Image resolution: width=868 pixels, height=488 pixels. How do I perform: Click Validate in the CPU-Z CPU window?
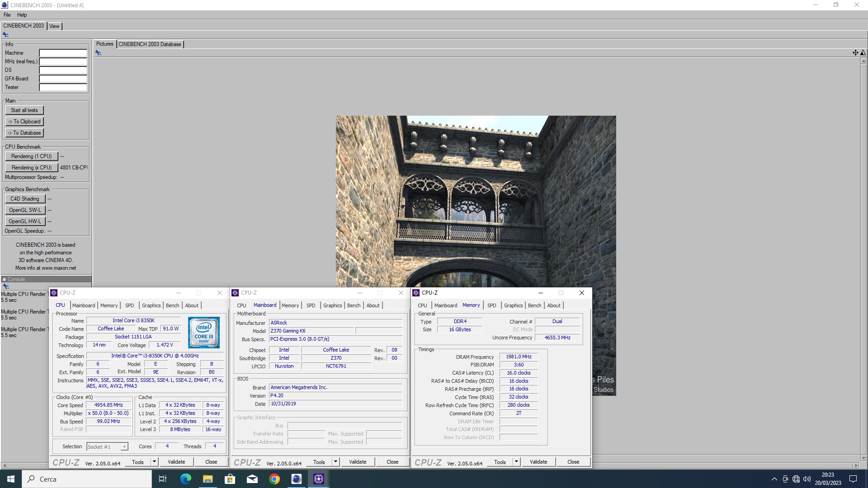[x=176, y=462]
